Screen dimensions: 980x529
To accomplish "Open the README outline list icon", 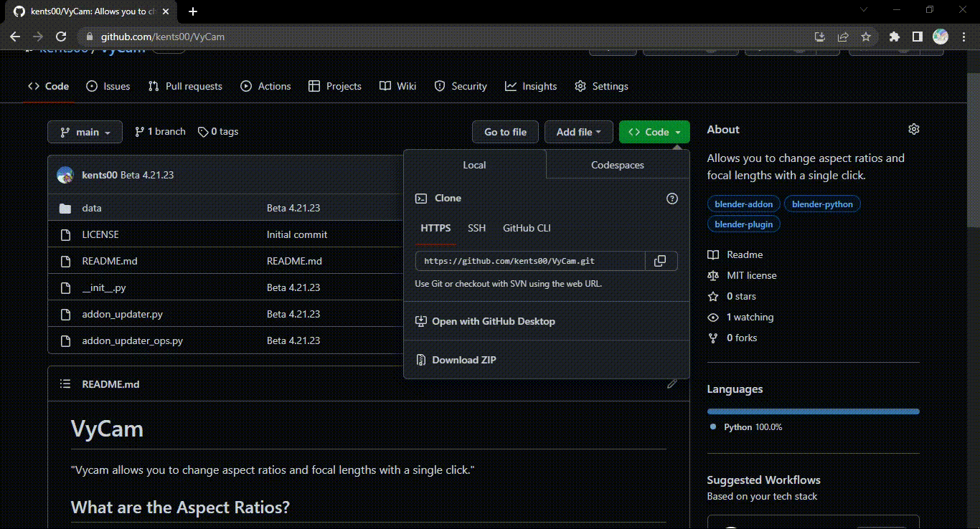I will [65, 384].
